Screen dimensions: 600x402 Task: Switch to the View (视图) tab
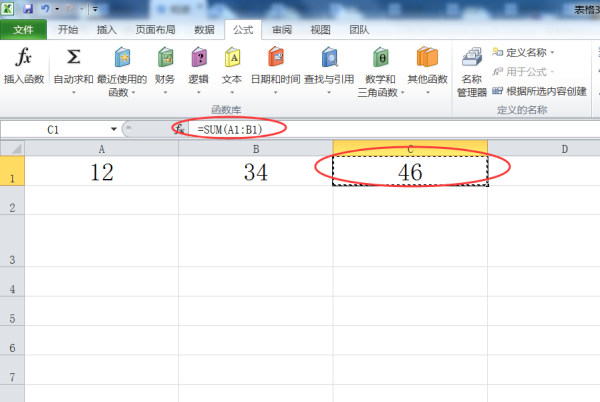pyautogui.click(x=321, y=30)
